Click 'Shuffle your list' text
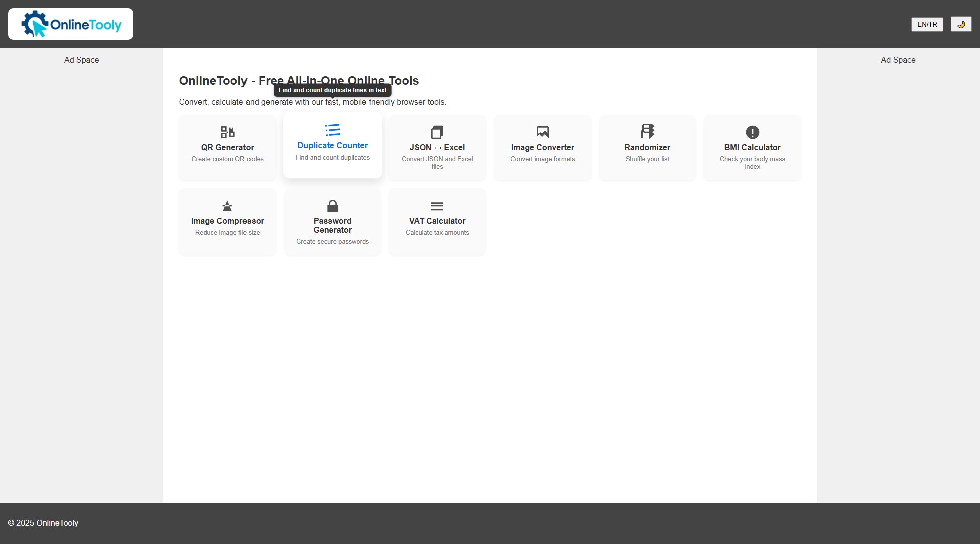 pyautogui.click(x=647, y=159)
